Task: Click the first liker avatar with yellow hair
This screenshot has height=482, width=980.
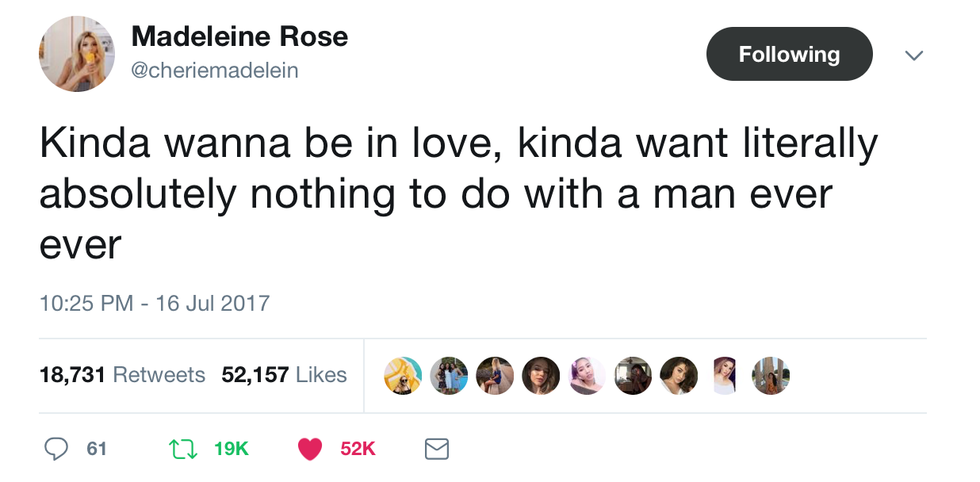Action: pyautogui.click(x=404, y=375)
